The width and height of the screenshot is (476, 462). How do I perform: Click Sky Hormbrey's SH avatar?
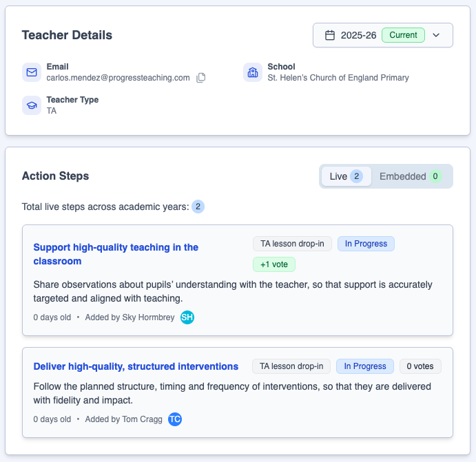(187, 317)
